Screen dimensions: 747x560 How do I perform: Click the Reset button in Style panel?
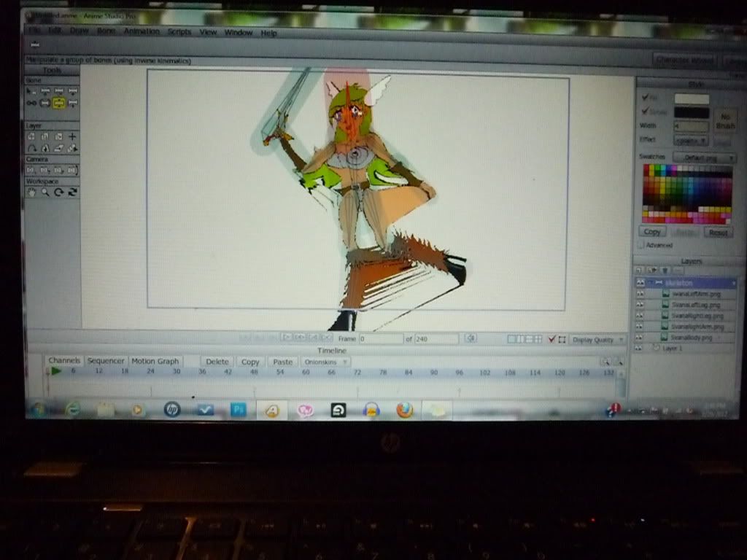point(718,233)
